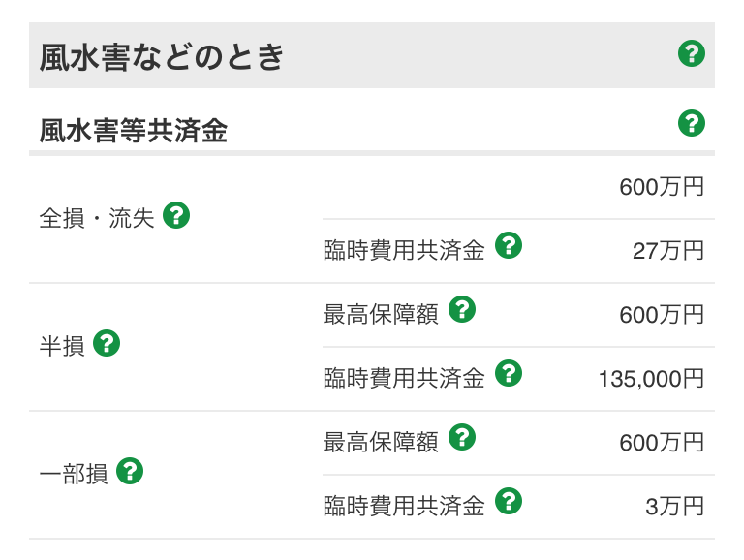
Task: Open help for 風水害等共済金 heading
Action: (691, 123)
